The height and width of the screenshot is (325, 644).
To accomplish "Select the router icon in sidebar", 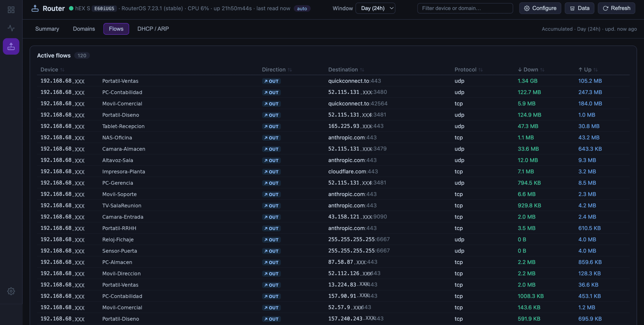I will [x=11, y=46].
